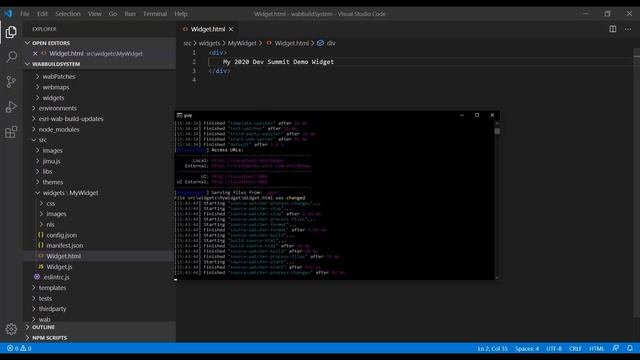Open the Explorer view in activity bar
Screen dimensions: 640x360
11,32
